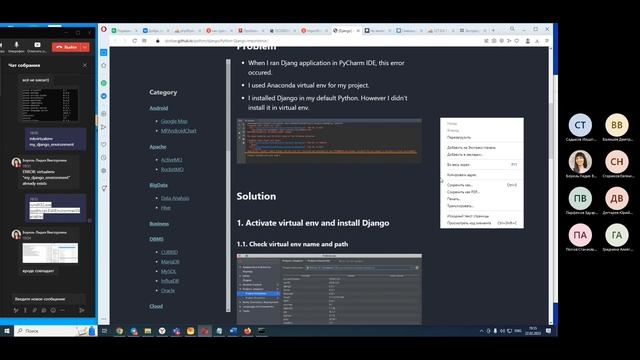The width and height of the screenshot is (640, 360).
Task: Open the MariaDB link
Action: tap(170, 262)
